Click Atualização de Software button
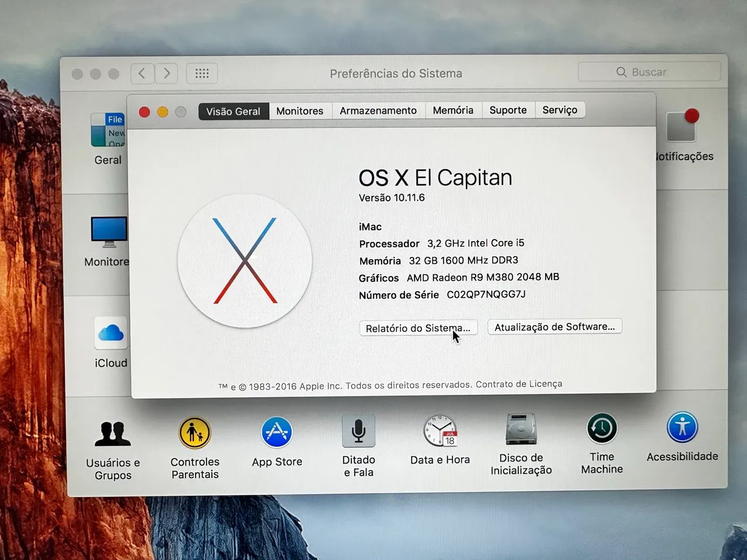 pos(554,327)
